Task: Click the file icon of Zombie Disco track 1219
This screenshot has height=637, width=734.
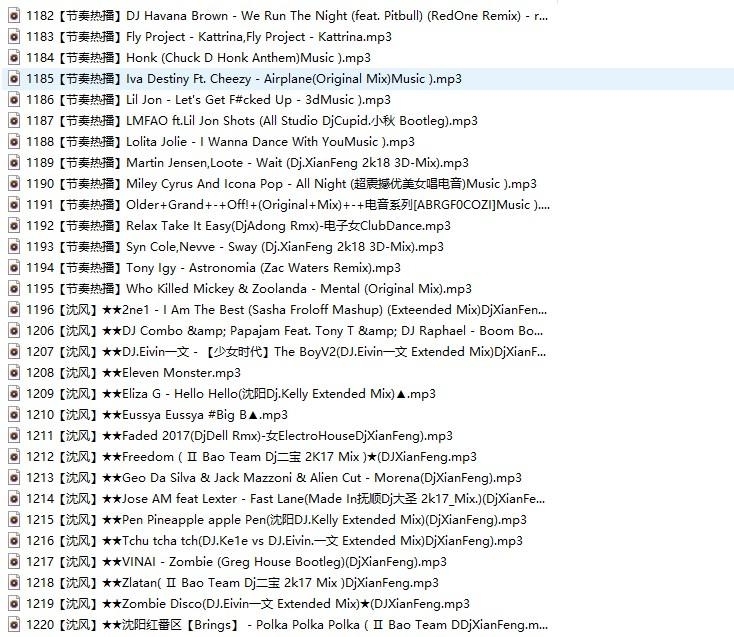Action: tap(14, 604)
